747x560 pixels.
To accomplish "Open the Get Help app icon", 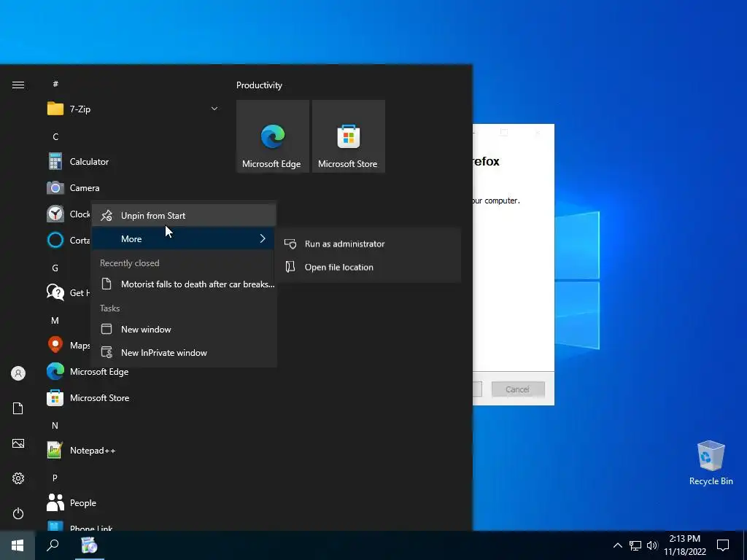I will (x=55, y=292).
